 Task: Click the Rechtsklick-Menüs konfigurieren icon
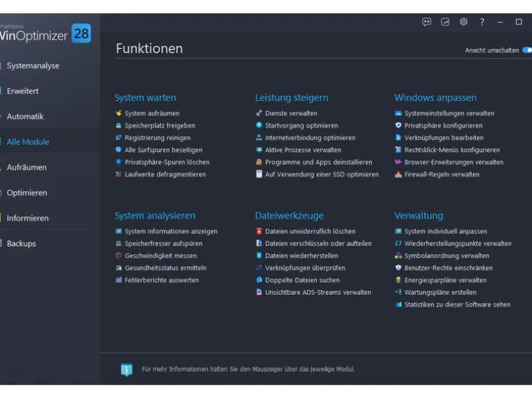(399, 150)
